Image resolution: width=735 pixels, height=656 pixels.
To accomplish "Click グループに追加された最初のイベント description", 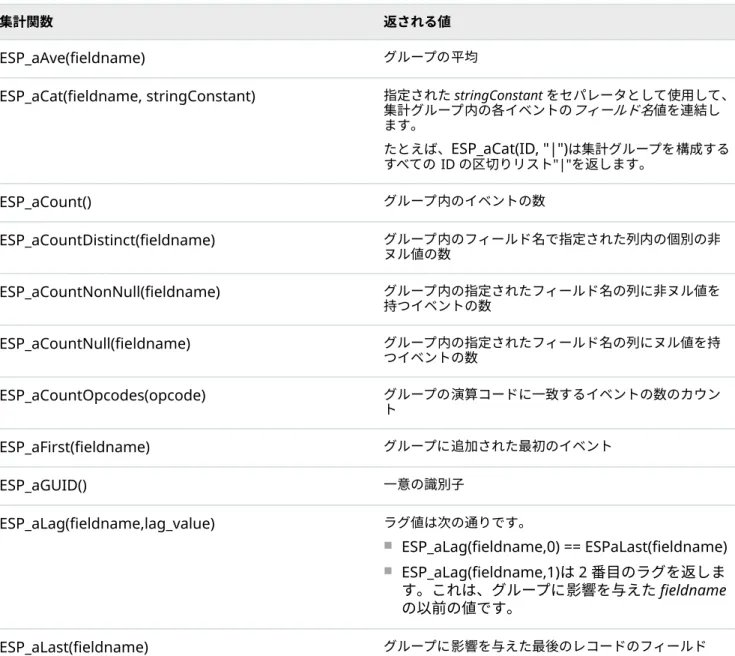I will pyautogui.click(x=497, y=445).
